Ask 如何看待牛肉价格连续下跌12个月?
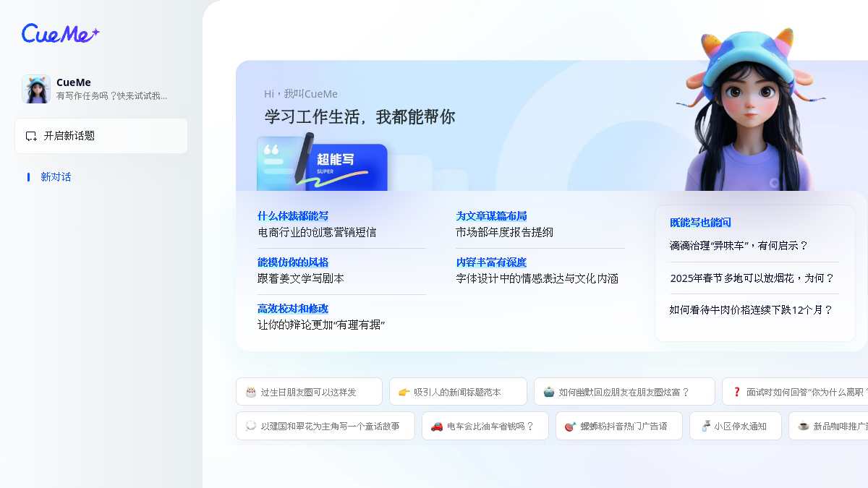Image resolution: width=868 pixels, height=488 pixels. click(x=752, y=310)
